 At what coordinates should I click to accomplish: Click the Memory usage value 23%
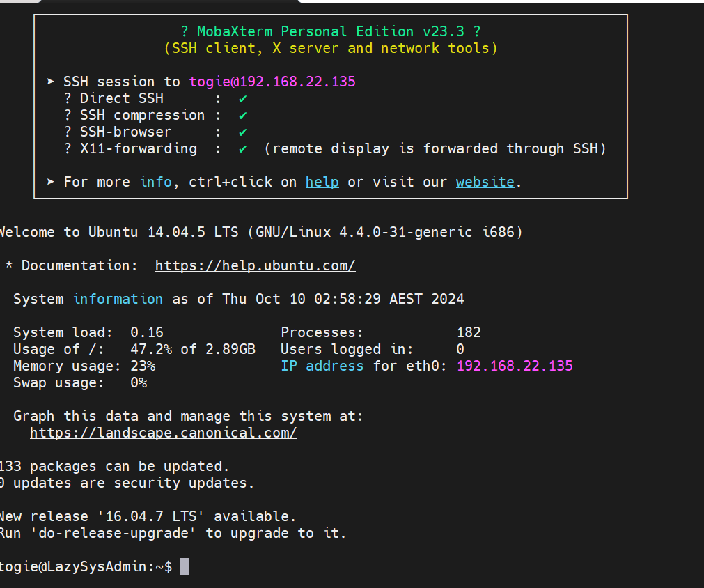[143, 366]
